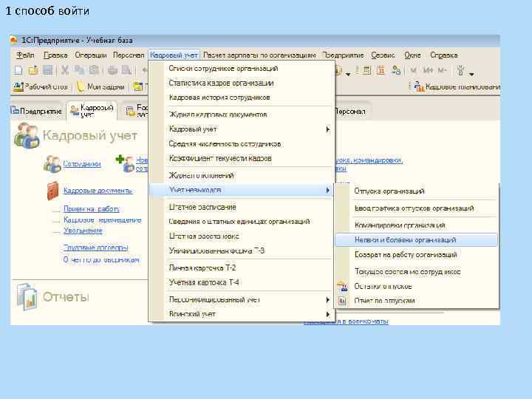Open the Сервис menu
532x399 pixels.
383,55
